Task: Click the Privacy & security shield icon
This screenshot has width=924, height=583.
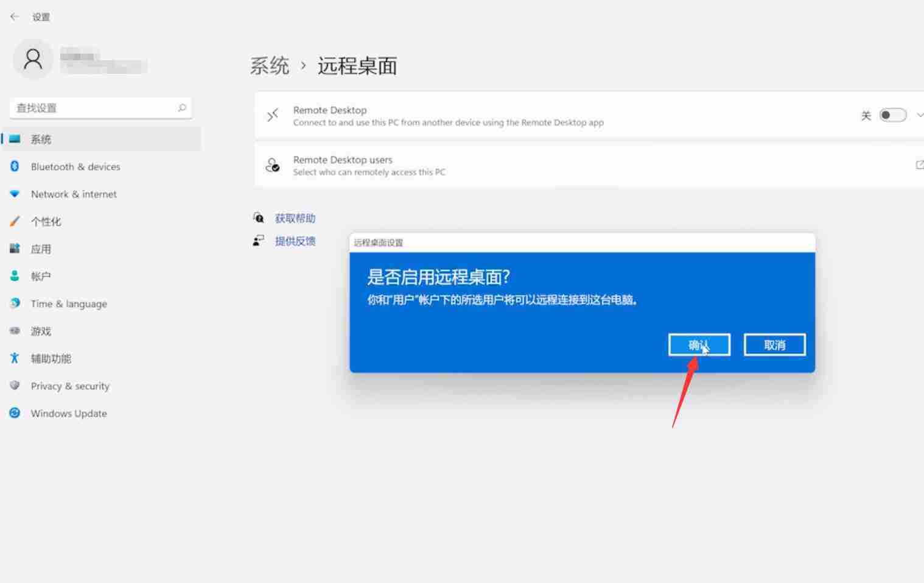Action: (15, 386)
